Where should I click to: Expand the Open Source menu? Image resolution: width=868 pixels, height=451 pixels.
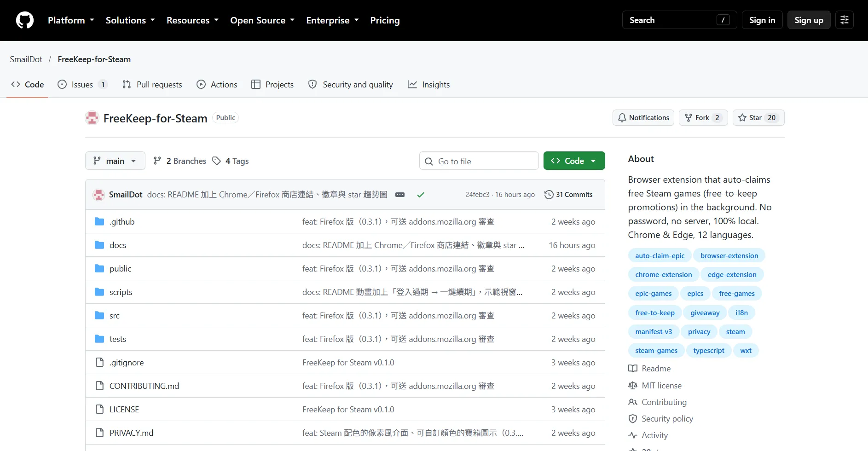click(x=262, y=20)
